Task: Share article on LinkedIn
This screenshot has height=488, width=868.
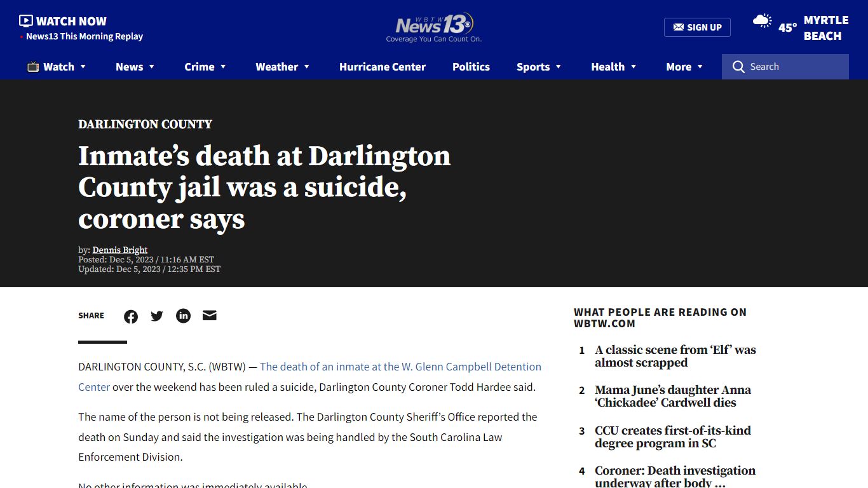Action: tap(183, 316)
